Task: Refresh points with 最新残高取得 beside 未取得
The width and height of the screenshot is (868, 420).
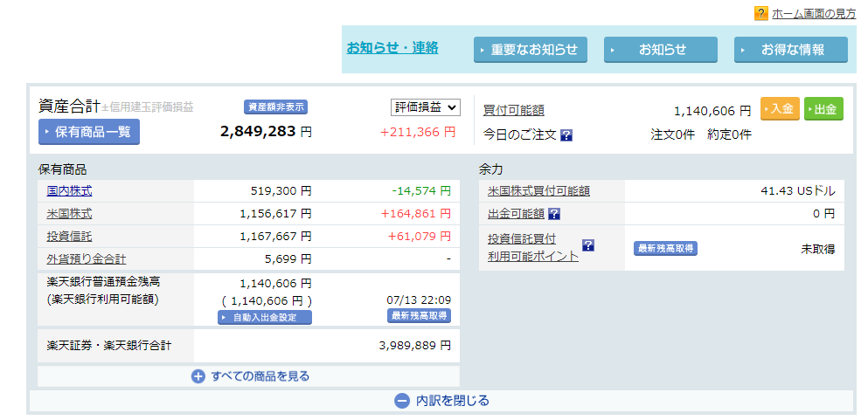Action: (x=665, y=249)
